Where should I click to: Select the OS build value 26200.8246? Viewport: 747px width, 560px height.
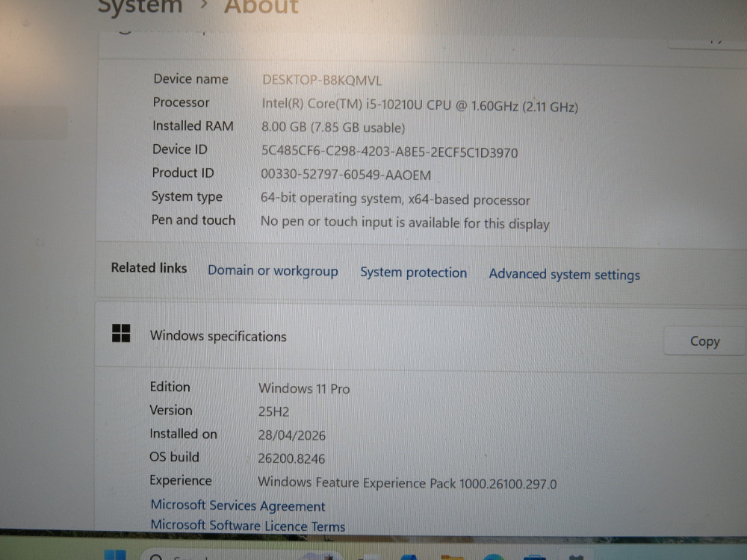(291, 458)
